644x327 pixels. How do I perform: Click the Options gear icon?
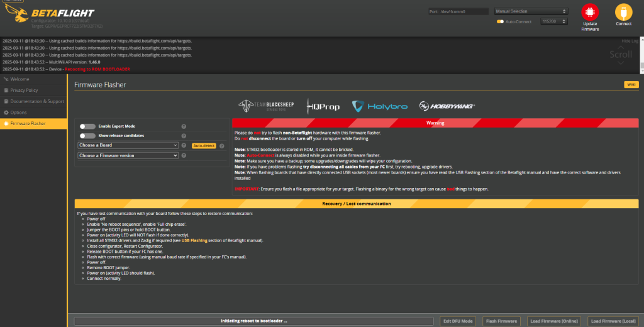point(6,112)
